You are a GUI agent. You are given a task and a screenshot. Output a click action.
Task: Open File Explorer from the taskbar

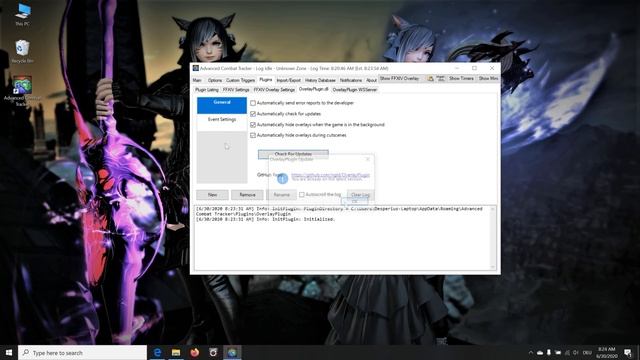click(176, 352)
